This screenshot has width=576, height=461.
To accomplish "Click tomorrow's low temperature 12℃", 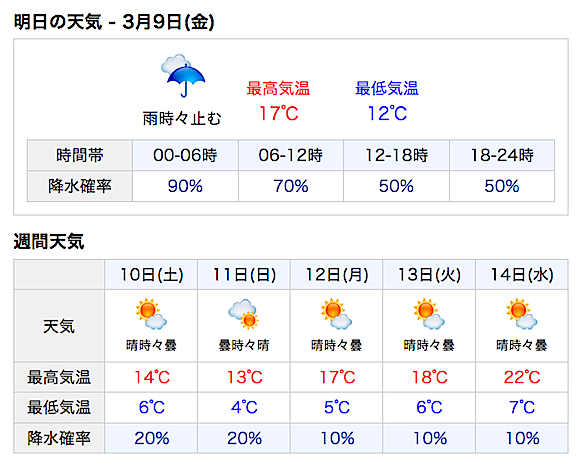I will [387, 113].
